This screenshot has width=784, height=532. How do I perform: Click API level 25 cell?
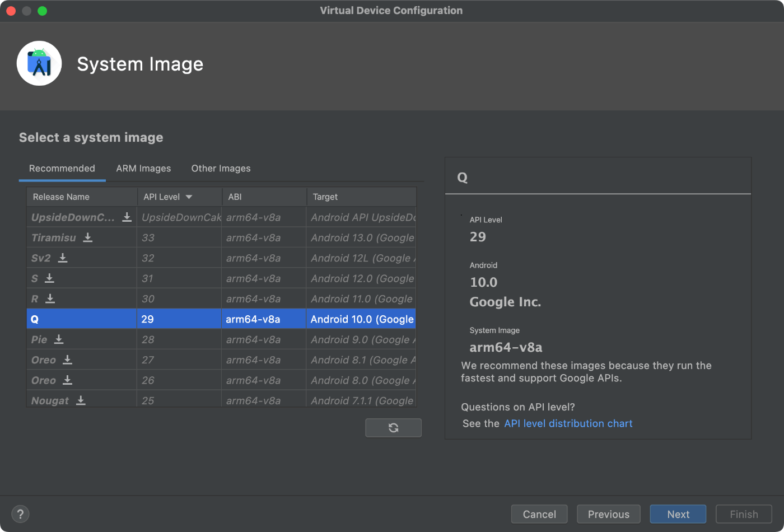180,399
